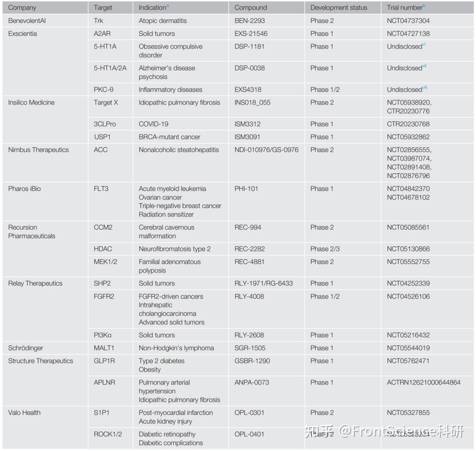
Task: Click trial number NCT04727138 for EXS-21546
Action: pyautogui.click(x=408, y=34)
